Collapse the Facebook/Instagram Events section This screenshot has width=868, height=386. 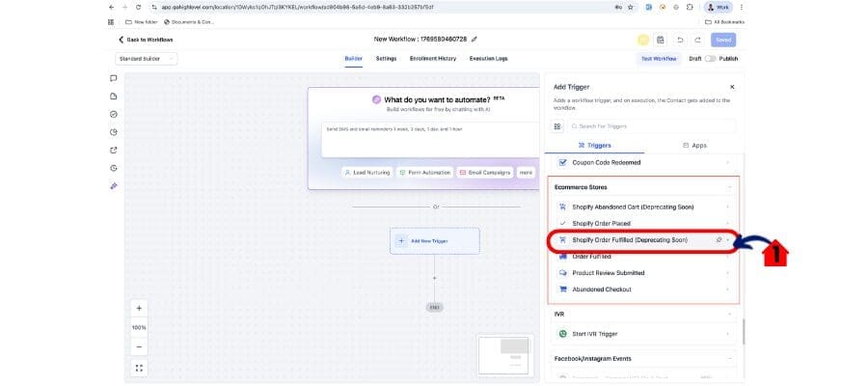[x=729, y=359]
